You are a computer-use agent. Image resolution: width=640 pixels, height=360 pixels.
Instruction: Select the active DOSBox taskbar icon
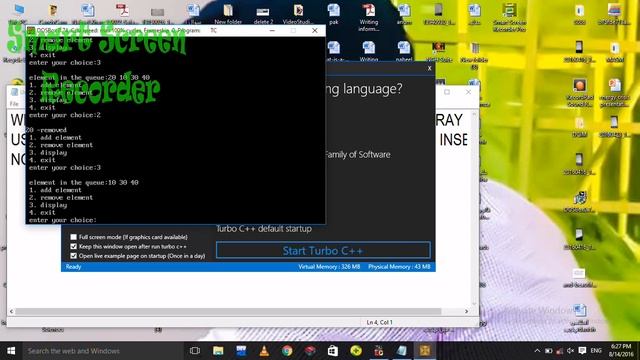[x=424, y=351]
